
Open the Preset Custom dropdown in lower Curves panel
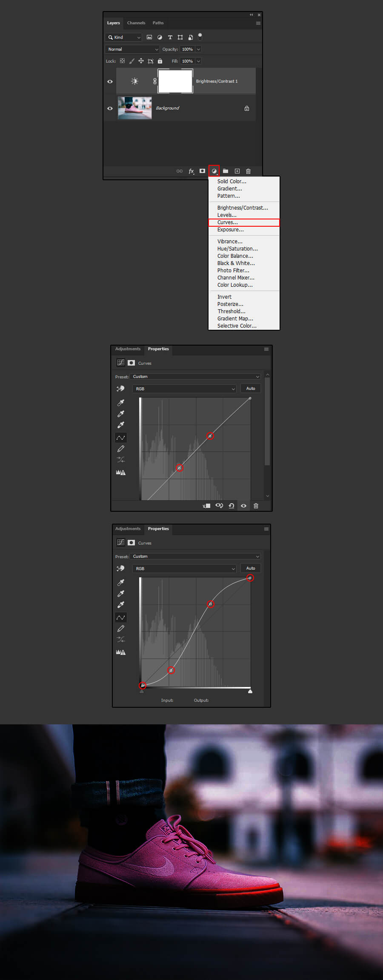click(x=195, y=556)
